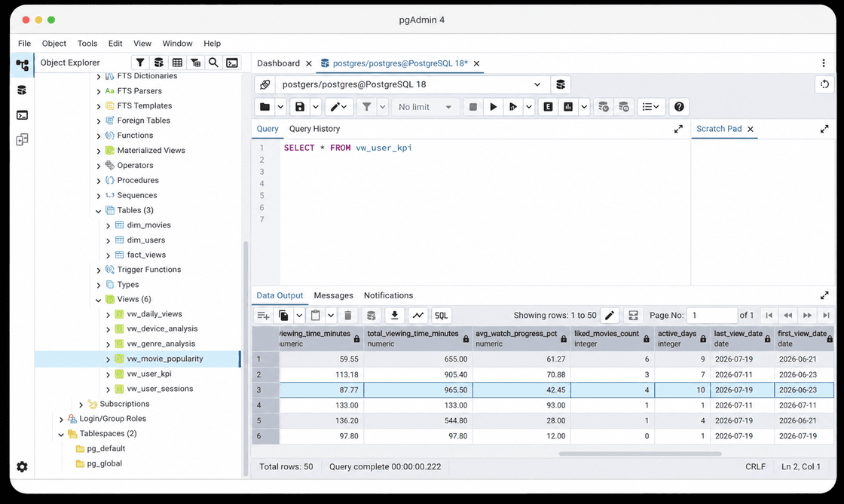The image size is (844, 504).
Task: Click the Rollback transaction icon
Action: point(624,106)
